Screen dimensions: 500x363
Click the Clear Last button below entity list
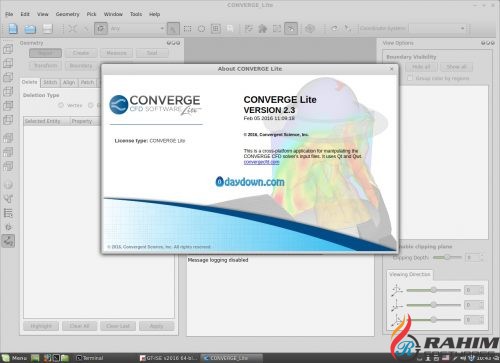(118, 326)
